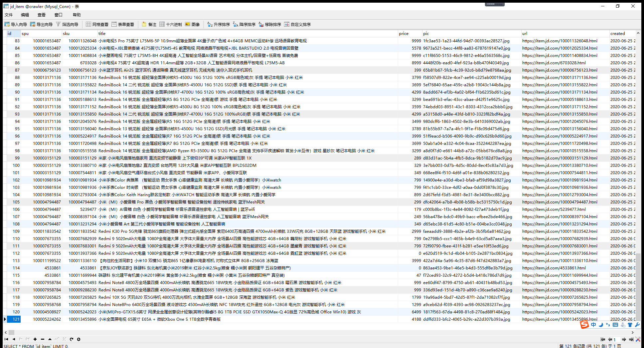Open the 帮助 menu
This screenshot has height=348, width=644.
tap(77, 15)
